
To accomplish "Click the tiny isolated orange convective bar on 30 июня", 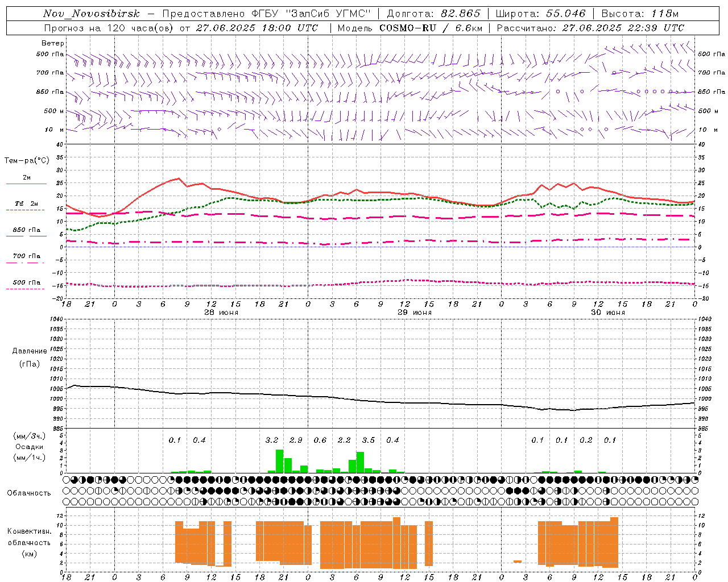I will point(518,562).
